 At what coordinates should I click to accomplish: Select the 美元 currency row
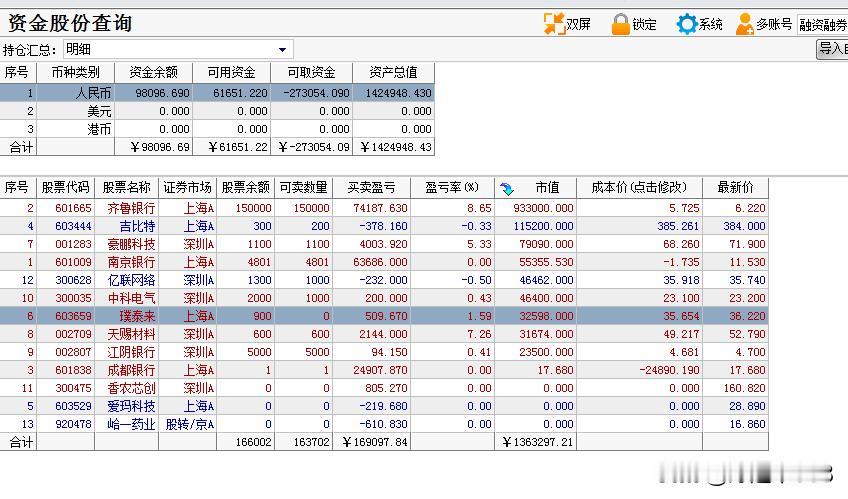pyautogui.click(x=217, y=111)
